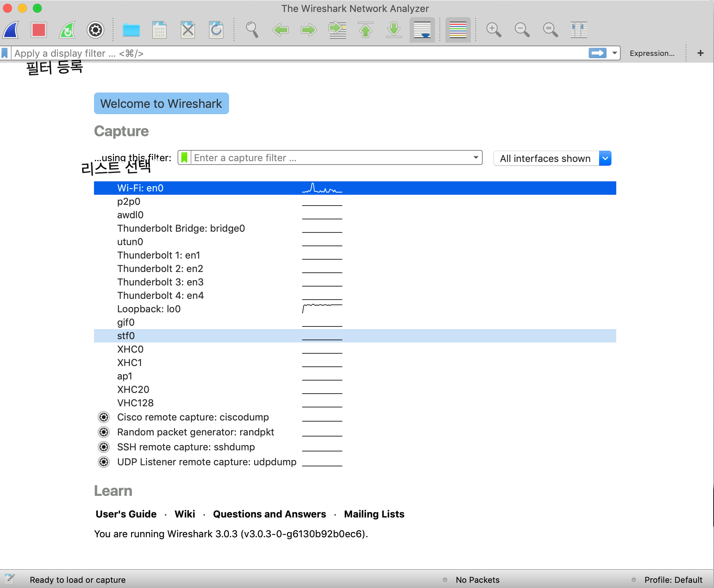The image size is (714, 588).
Task: Close this capture file
Action: click(x=188, y=30)
